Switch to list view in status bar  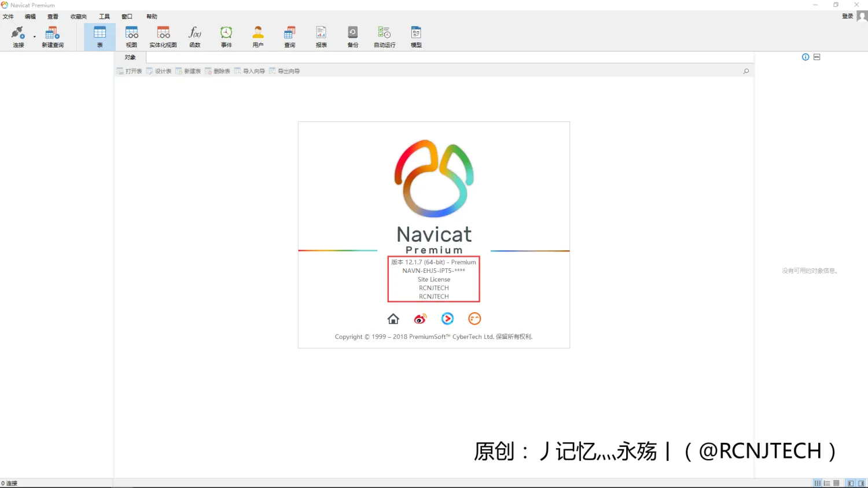[827, 483]
